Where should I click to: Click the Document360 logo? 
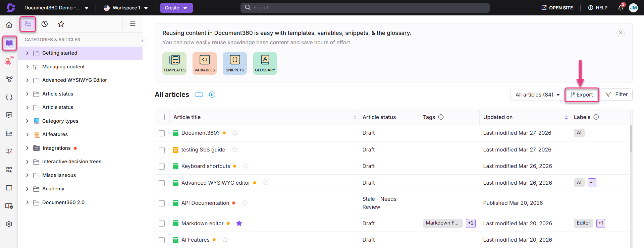(x=11, y=7)
